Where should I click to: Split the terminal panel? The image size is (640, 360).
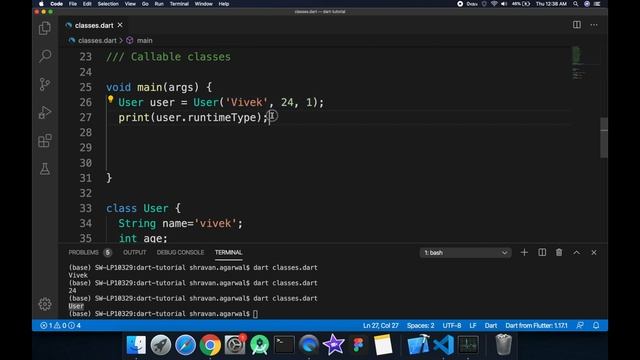pyautogui.click(x=542, y=253)
